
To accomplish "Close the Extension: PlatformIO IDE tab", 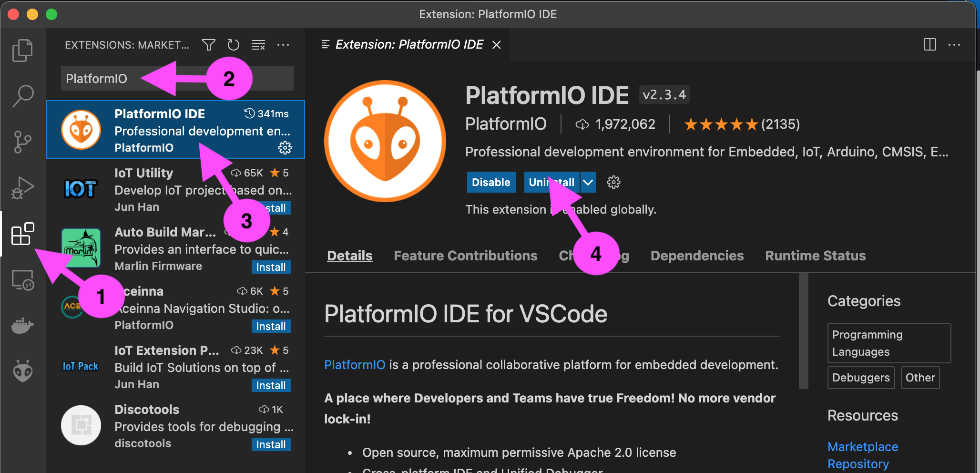I will [x=496, y=44].
